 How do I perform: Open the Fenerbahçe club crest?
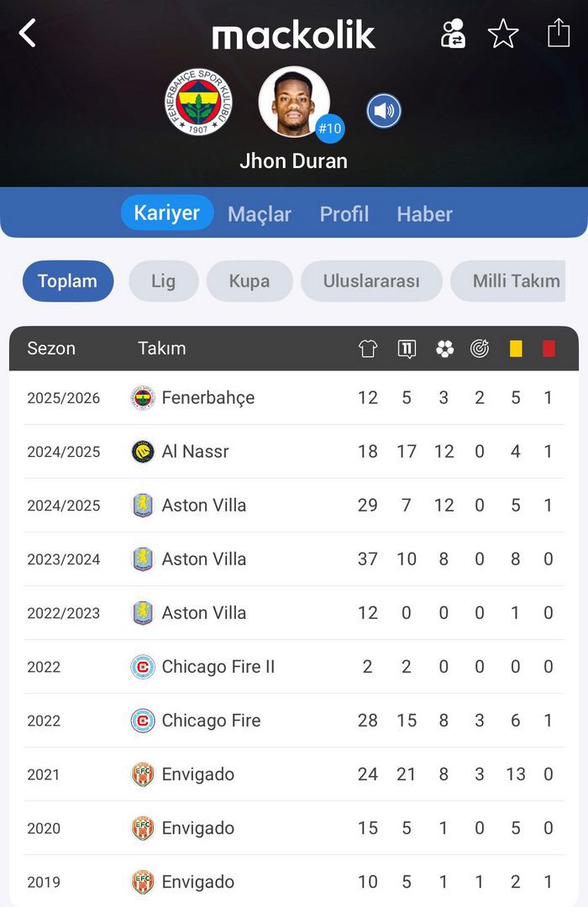point(198,102)
